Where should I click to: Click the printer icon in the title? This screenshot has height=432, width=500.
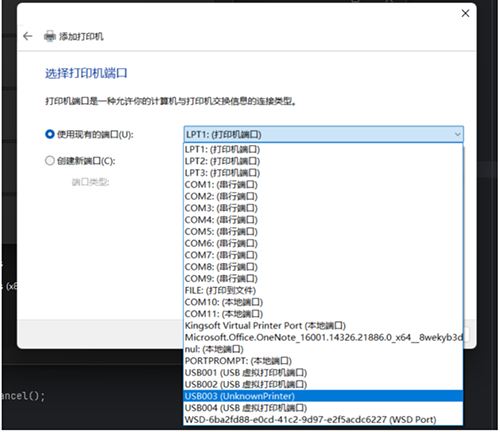coord(50,36)
